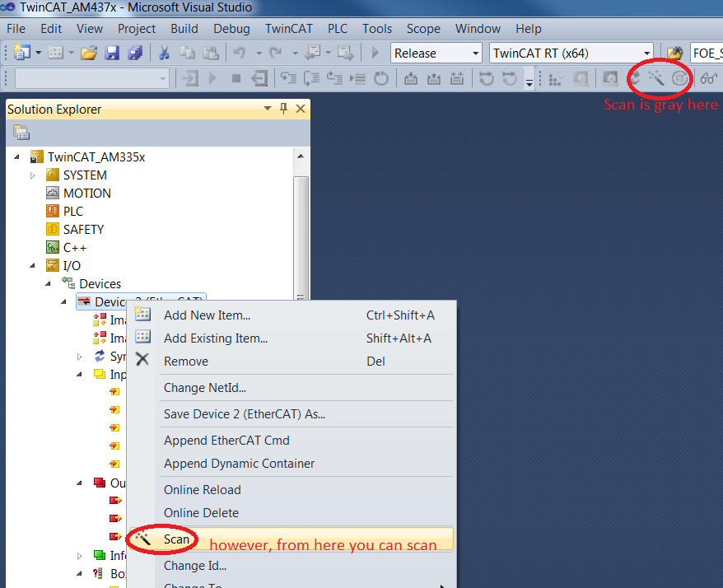Open the TwinCAT menu
This screenshot has width=723, height=588.
pos(289,29)
